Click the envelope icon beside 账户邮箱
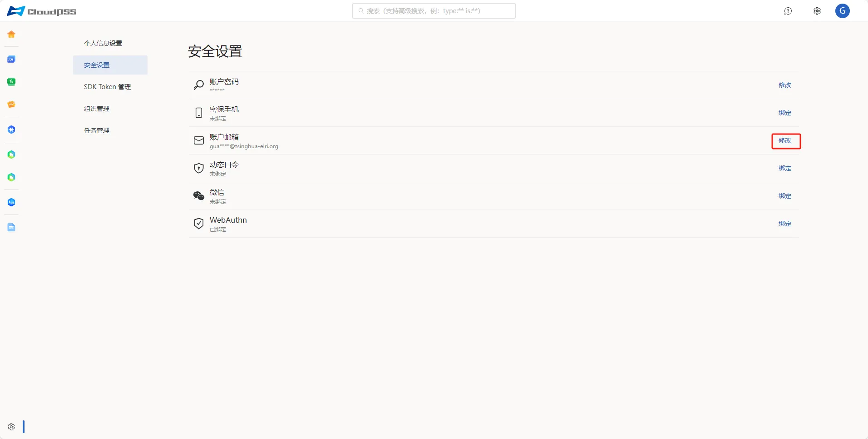868x439 pixels. [x=199, y=140]
